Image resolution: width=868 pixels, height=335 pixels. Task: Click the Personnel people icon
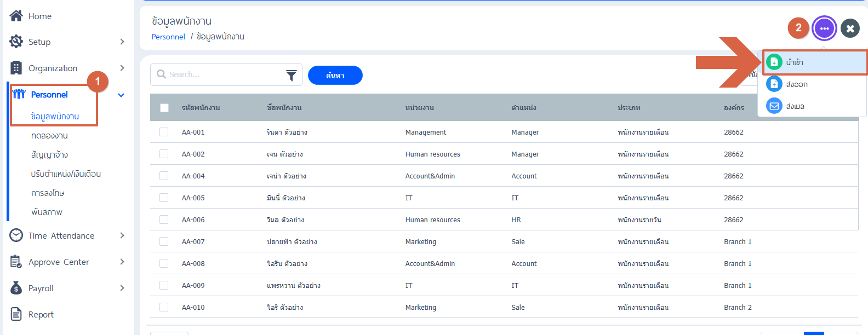pos(19,94)
